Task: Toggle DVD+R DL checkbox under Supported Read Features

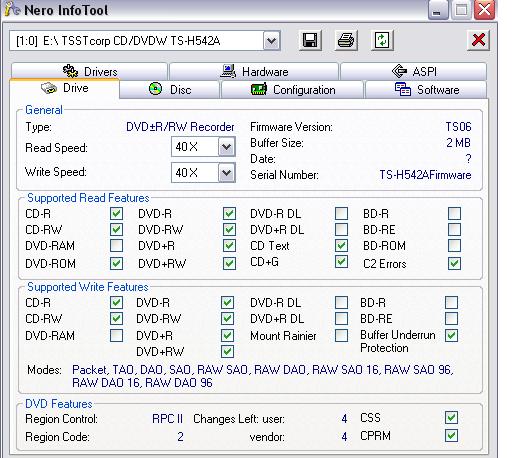Action: tap(341, 230)
